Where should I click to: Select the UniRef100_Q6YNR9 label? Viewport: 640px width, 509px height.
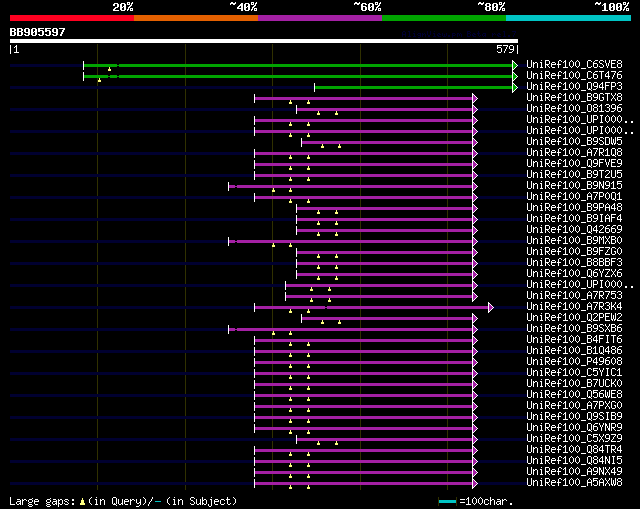click(x=574, y=428)
